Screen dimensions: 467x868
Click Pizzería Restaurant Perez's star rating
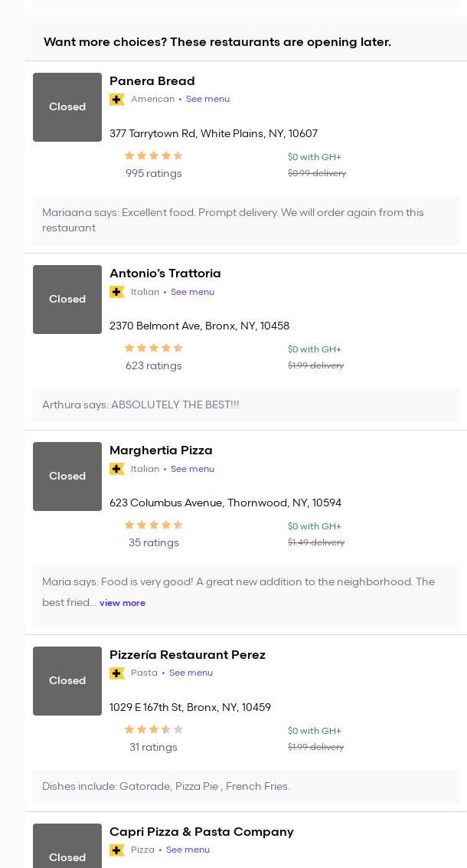click(154, 729)
